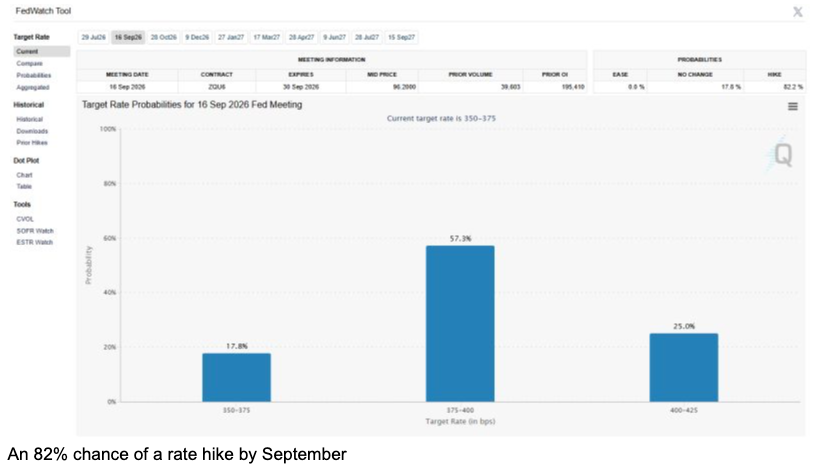Image resolution: width=826 pixels, height=469 pixels.
Task: Click the EASE probability header
Action: [x=620, y=74]
